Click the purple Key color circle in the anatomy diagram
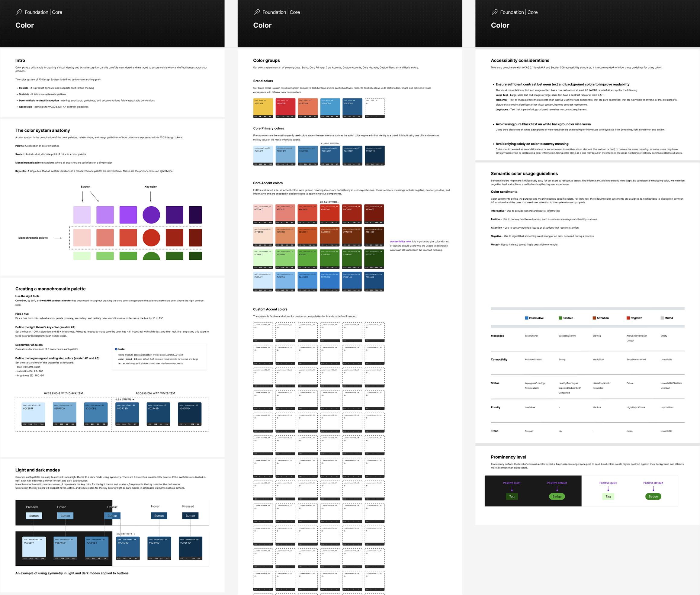 (151, 215)
